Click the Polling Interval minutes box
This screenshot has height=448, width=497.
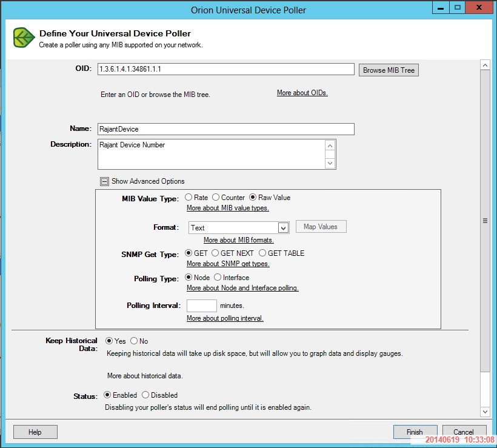[x=202, y=306]
